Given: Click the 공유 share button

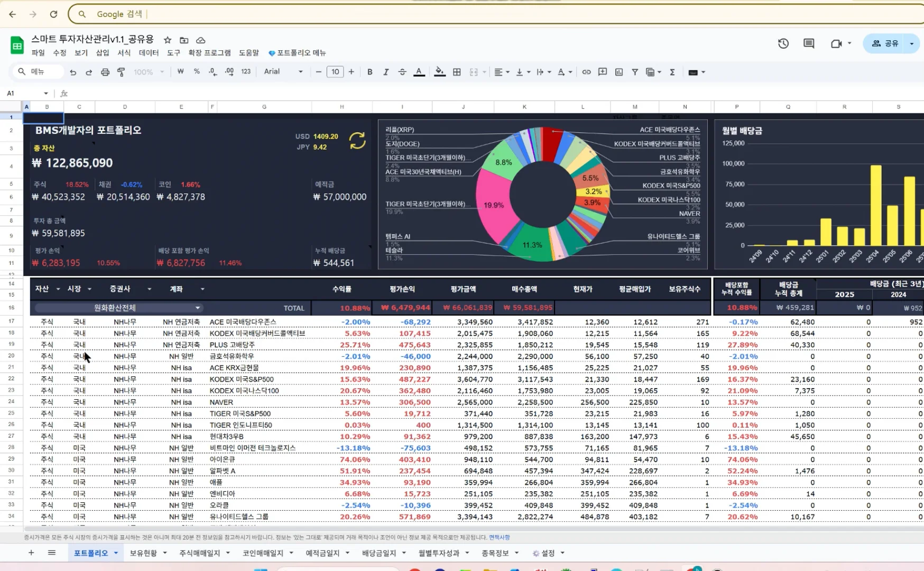Looking at the screenshot, I should point(885,44).
